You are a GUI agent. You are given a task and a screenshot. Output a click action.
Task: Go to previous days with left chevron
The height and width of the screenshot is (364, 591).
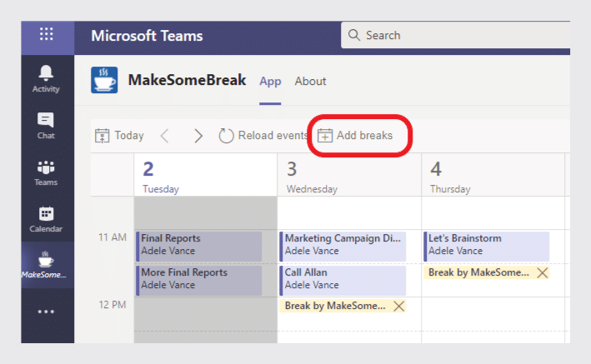tap(165, 136)
